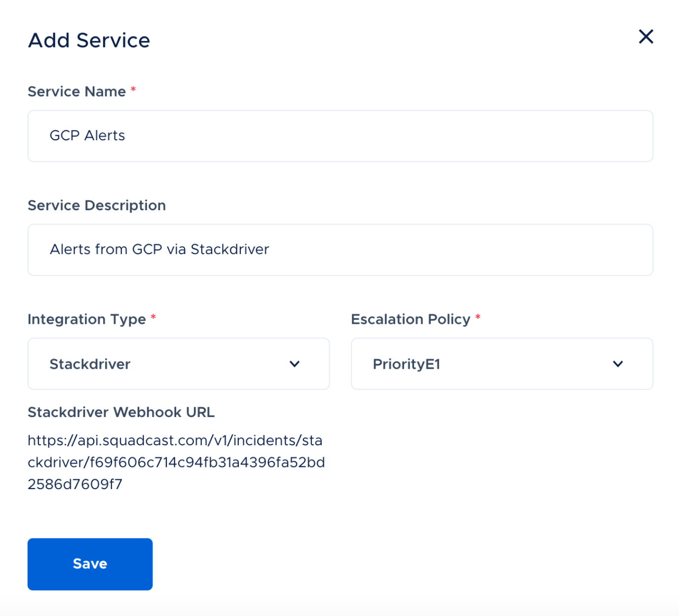This screenshot has width=679, height=616.
Task: Click the Service Name input field
Action: pos(340,136)
